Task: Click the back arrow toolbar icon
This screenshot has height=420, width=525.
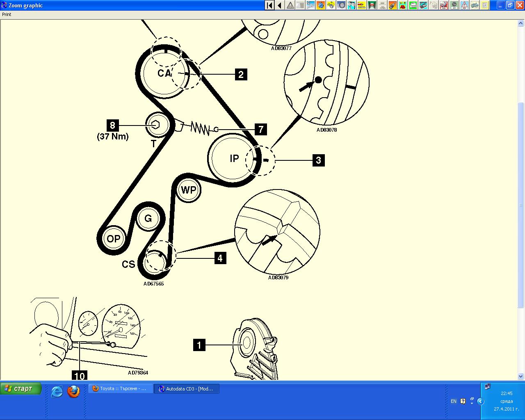Action: pyautogui.click(x=280, y=5)
